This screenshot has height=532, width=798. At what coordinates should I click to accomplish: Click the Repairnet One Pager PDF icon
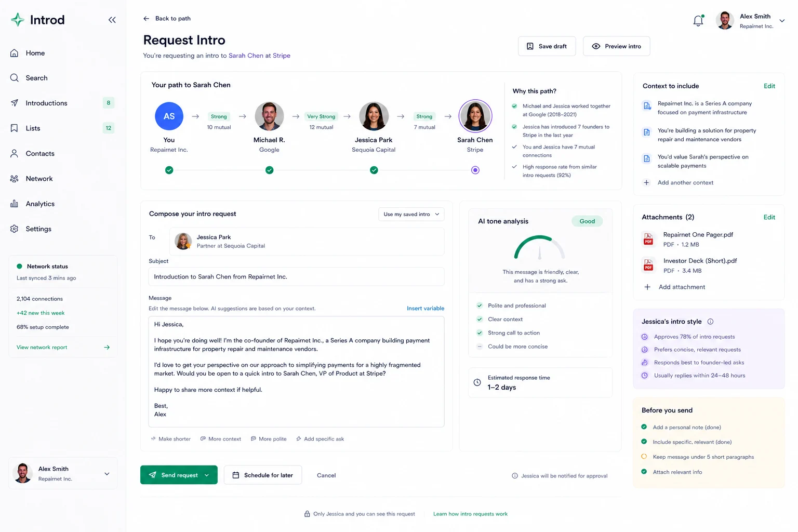(648, 239)
